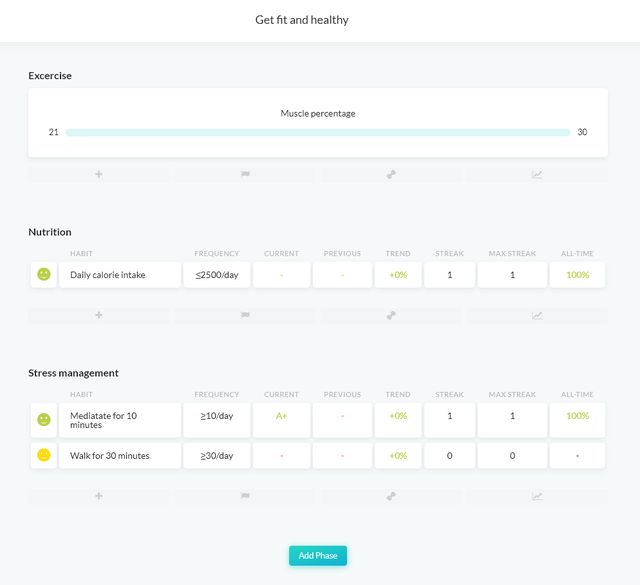
Task: Click the A+ current grade cell
Action: pyautogui.click(x=281, y=420)
